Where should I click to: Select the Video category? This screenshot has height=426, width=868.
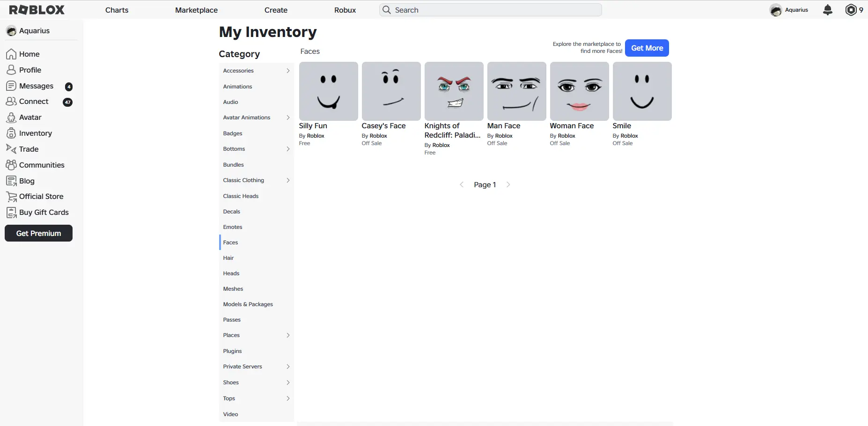[257, 414]
